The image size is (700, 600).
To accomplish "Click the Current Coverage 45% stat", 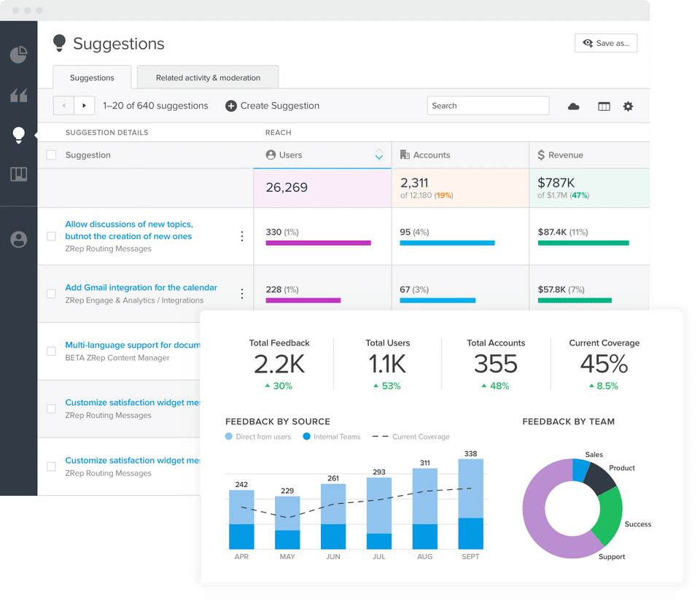I will [x=604, y=365].
